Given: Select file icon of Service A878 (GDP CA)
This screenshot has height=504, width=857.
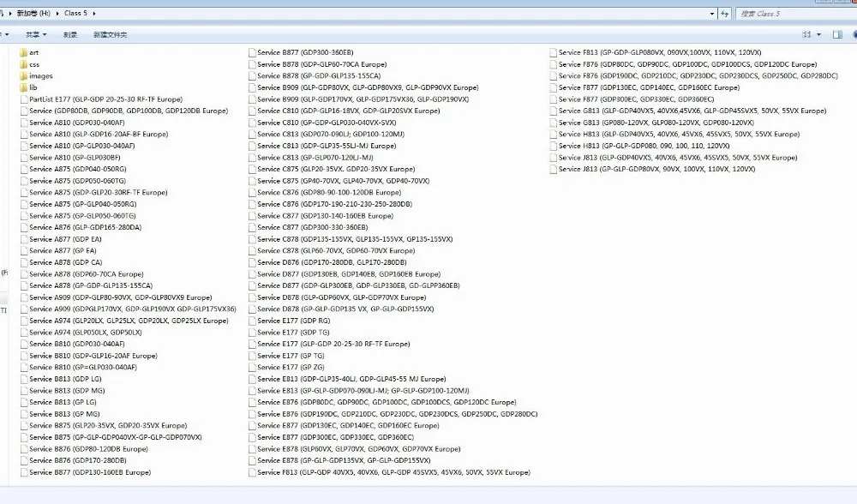Looking at the screenshot, I should tap(24, 262).
